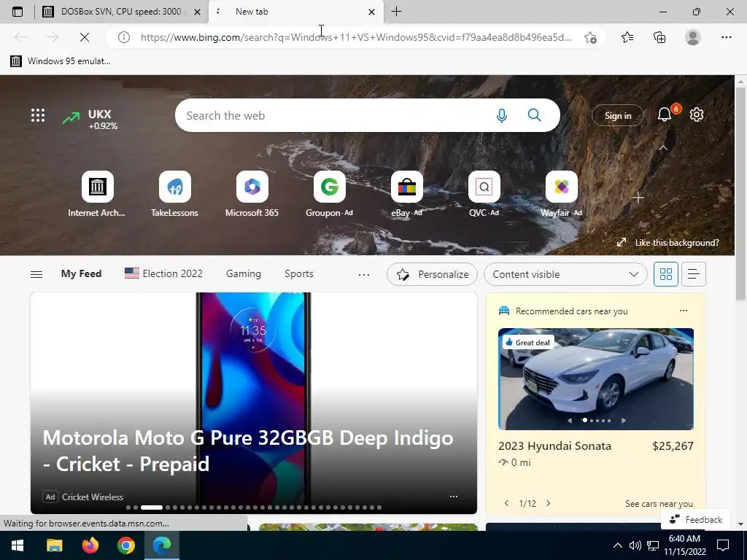Open a new tab with plus button

point(396,12)
